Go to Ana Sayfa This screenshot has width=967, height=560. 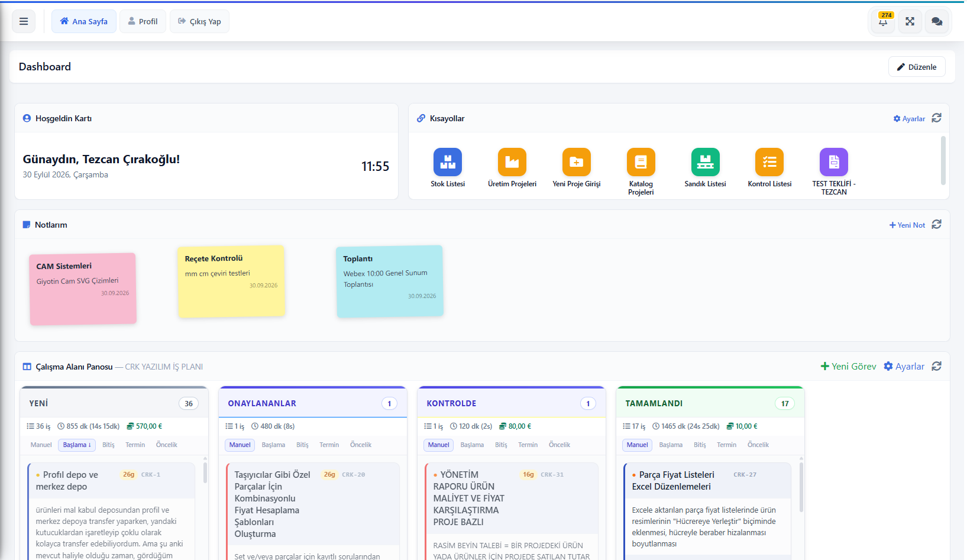pyautogui.click(x=84, y=21)
